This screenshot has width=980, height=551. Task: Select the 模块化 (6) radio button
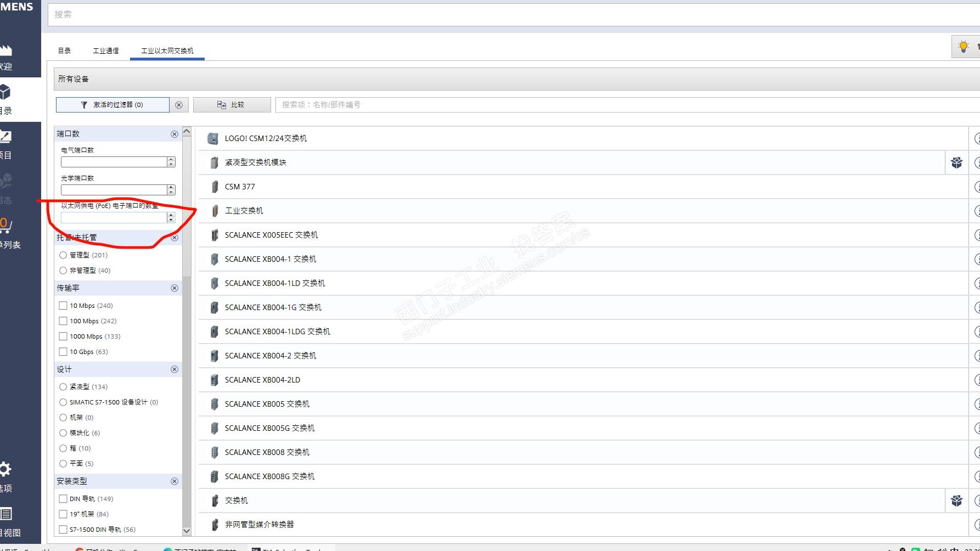click(63, 433)
